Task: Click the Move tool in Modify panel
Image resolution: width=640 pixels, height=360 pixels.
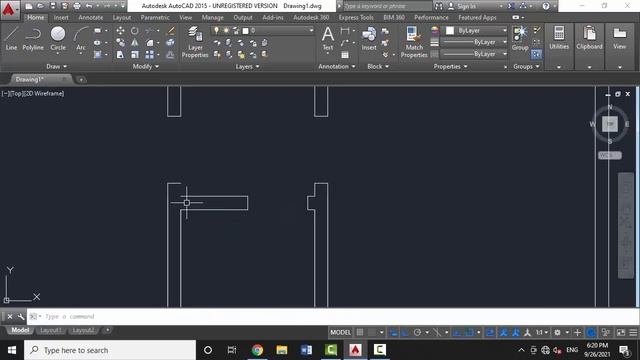Action: (120, 31)
